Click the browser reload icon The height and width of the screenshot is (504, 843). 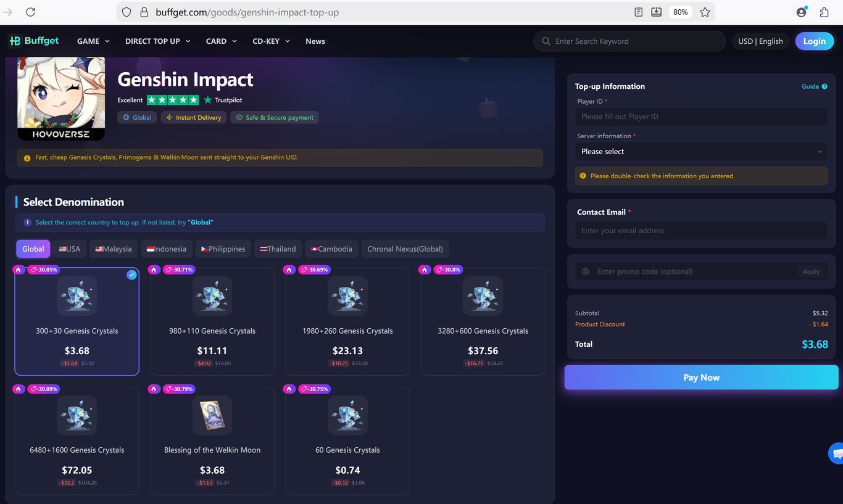30,12
